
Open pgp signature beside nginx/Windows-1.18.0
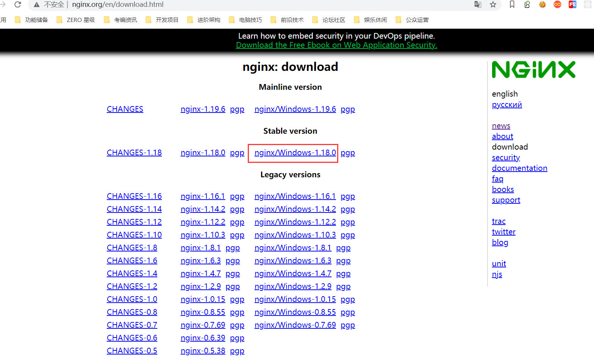tap(348, 153)
